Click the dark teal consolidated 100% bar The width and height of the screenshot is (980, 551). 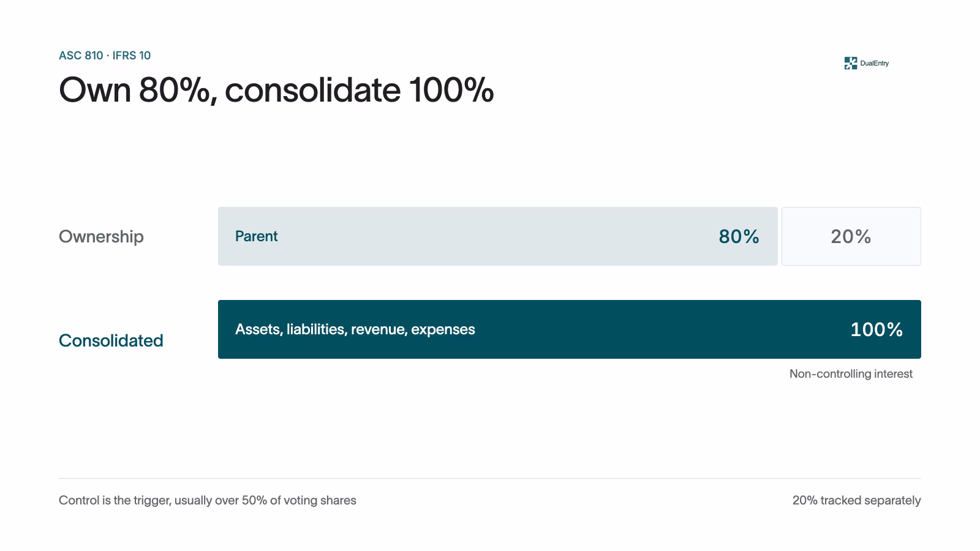570,329
